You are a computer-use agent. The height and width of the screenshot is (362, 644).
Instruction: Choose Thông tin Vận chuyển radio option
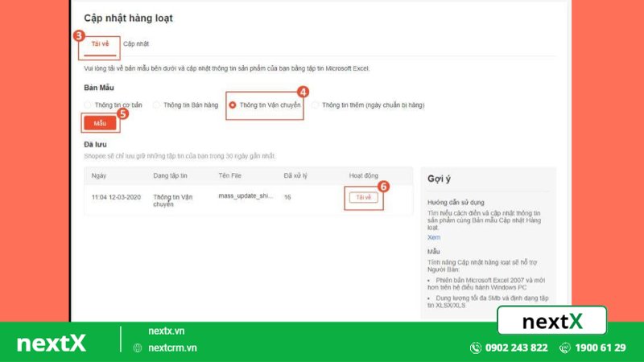(x=233, y=105)
